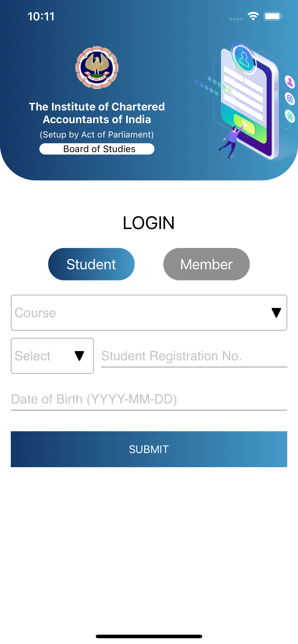Open the Select prefix dropdown

(x=52, y=356)
